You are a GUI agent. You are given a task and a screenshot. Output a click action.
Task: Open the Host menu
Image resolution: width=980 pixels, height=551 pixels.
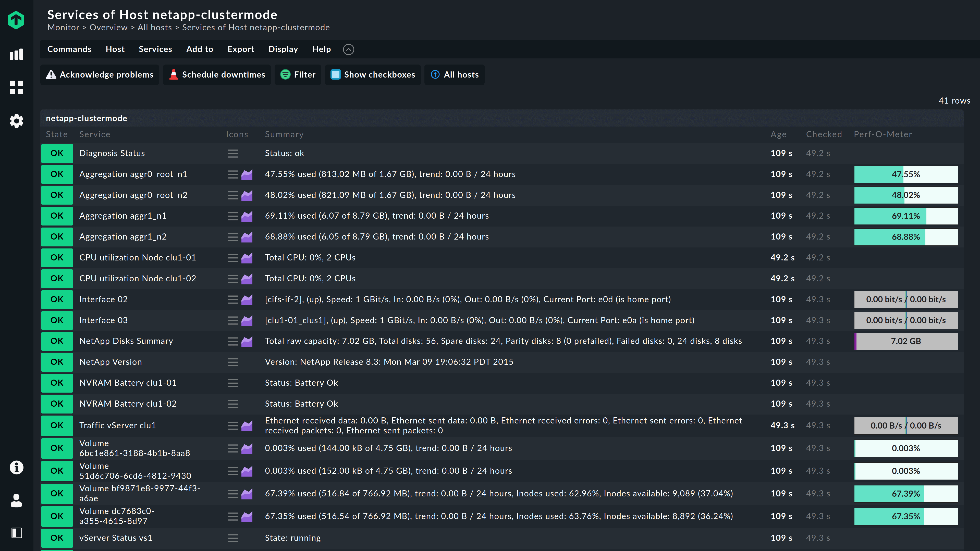115,49
